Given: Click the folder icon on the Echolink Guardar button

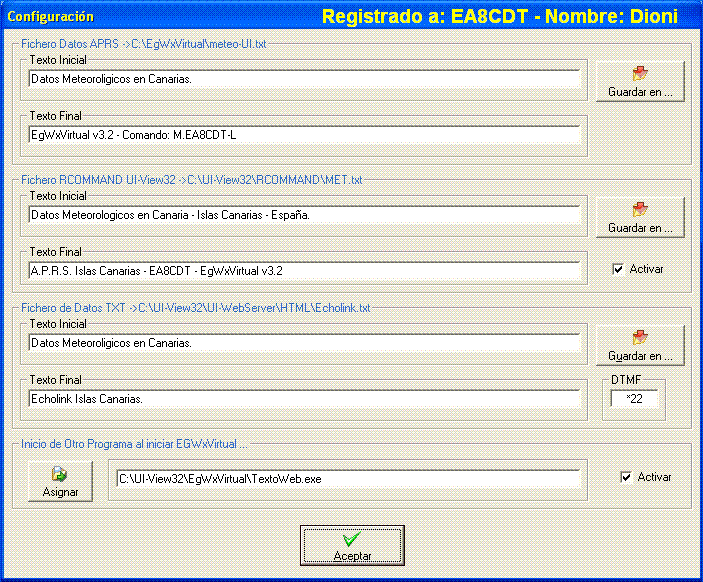Looking at the screenshot, I should coord(640,337).
